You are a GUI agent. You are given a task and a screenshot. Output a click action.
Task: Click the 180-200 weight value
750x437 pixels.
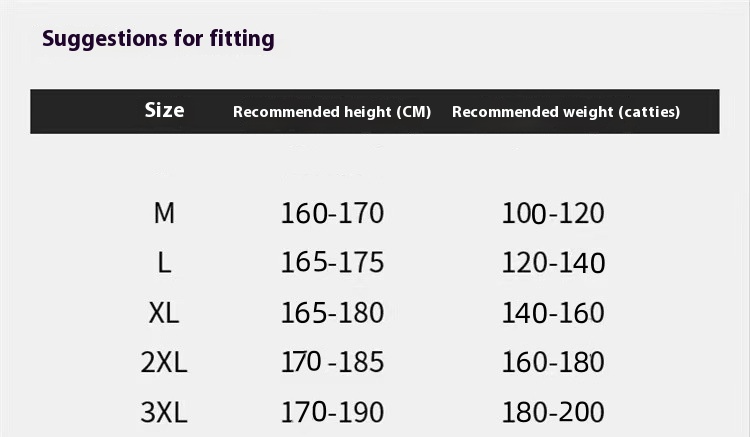pyautogui.click(x=553, y=411)
